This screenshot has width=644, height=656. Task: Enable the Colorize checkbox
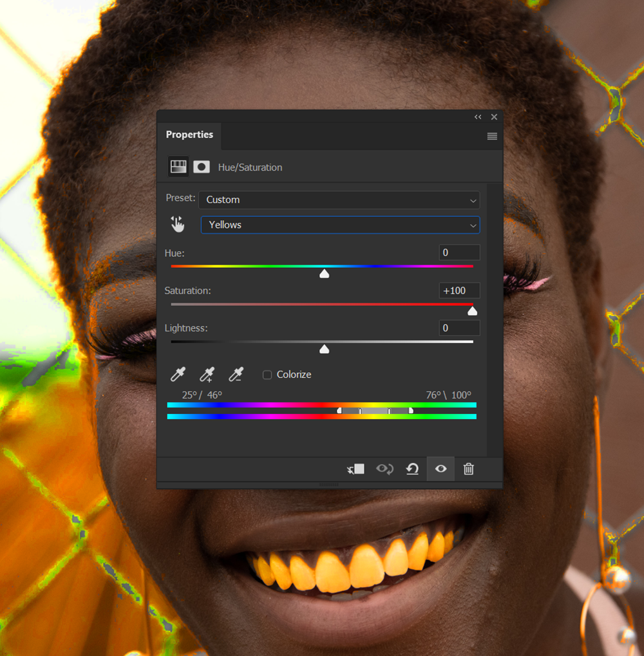click(x=267, y=375)
